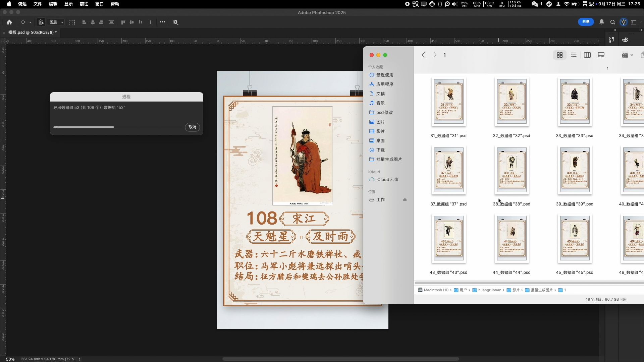Open the 访达 Finder menu
Screen dimensions: 644x362
point(22,4)
